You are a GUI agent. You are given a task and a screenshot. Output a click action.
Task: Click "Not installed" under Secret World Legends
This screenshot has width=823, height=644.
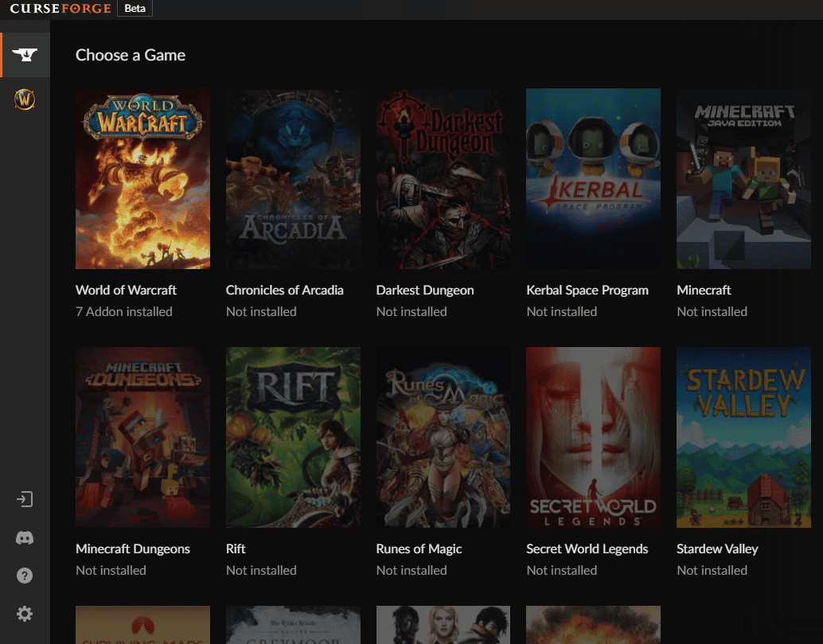[x=562, y=571]
